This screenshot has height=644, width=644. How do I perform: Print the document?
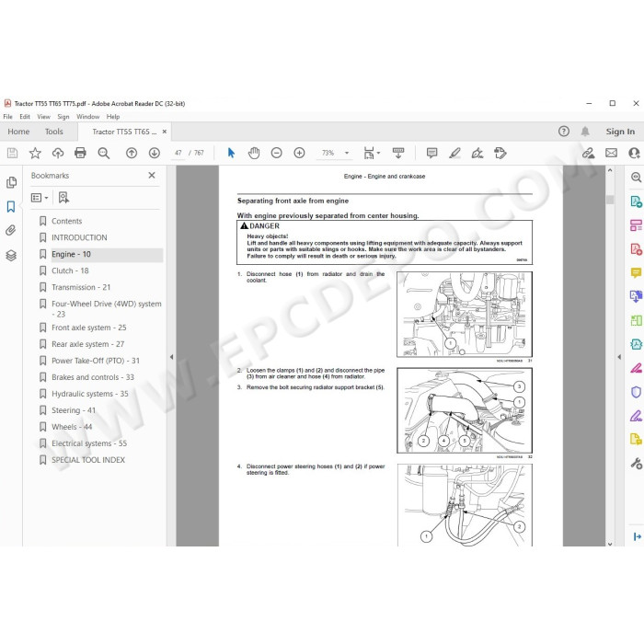(80, 154)
